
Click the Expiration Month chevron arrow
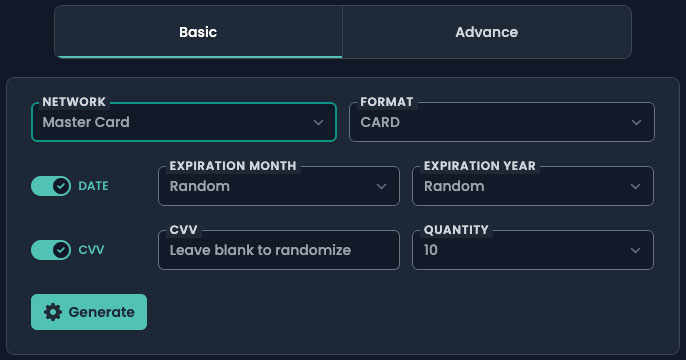pyautogui.click(x=382, y=186)
